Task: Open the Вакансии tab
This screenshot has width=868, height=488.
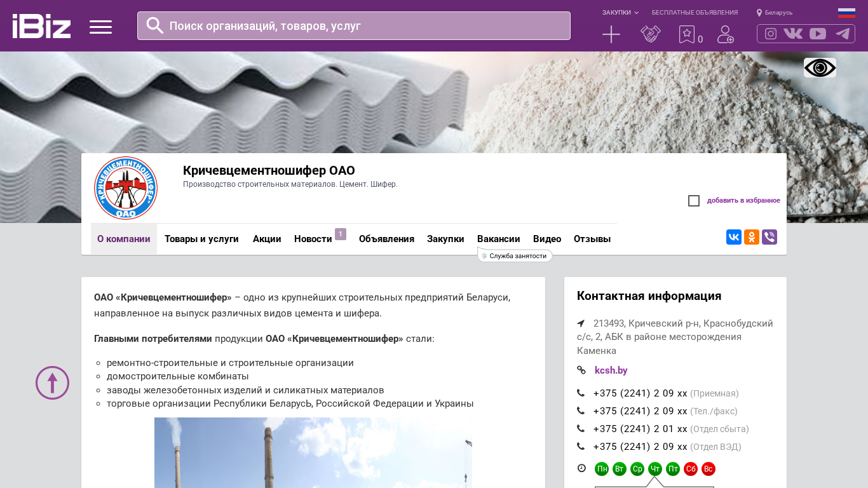Action: pyautogui.click(x=499, y=239)
